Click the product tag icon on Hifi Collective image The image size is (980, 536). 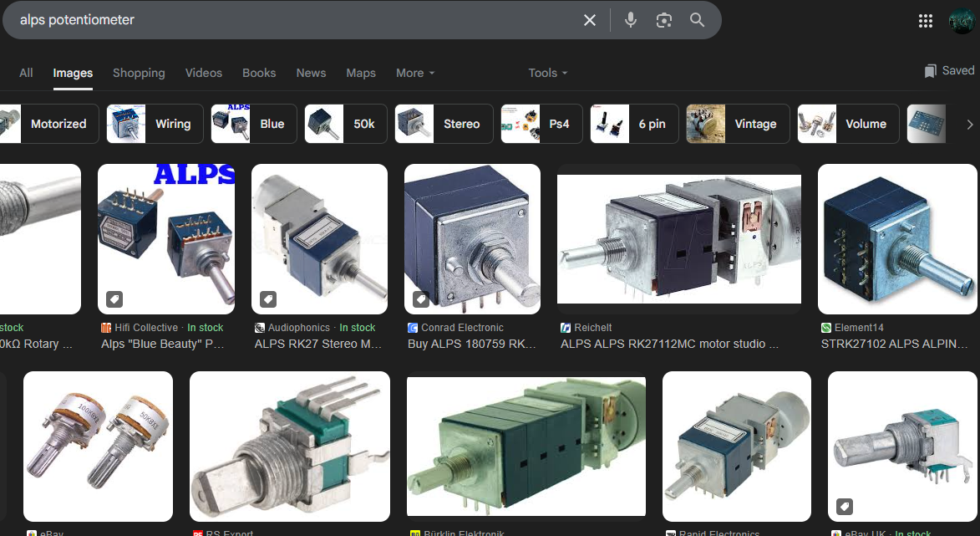pyautogui.click(x=114, y=299)
